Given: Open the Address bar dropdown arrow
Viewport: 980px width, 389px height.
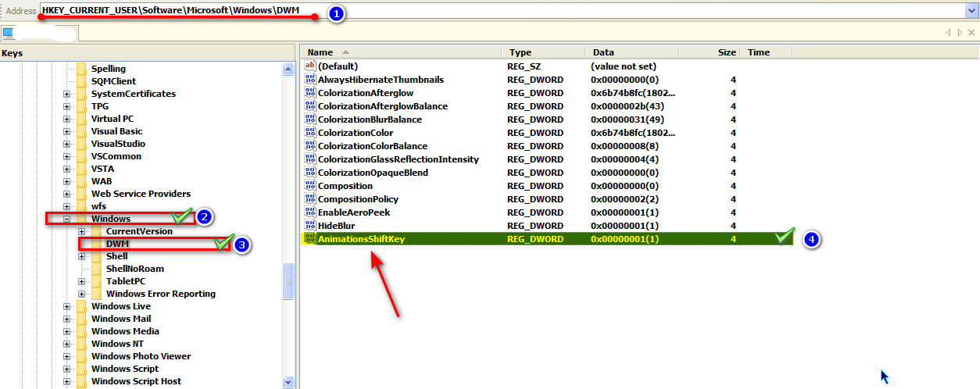Looking at the screenshot, I should 972,10.
